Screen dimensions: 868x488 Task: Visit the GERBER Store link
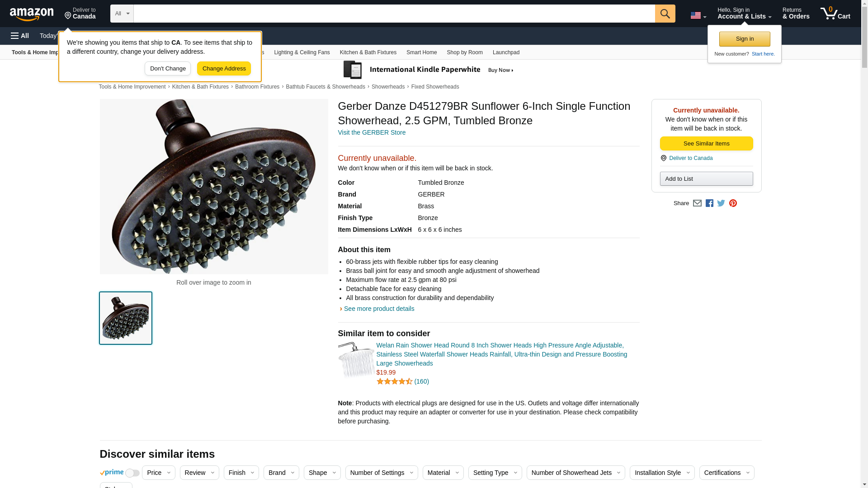372,132
